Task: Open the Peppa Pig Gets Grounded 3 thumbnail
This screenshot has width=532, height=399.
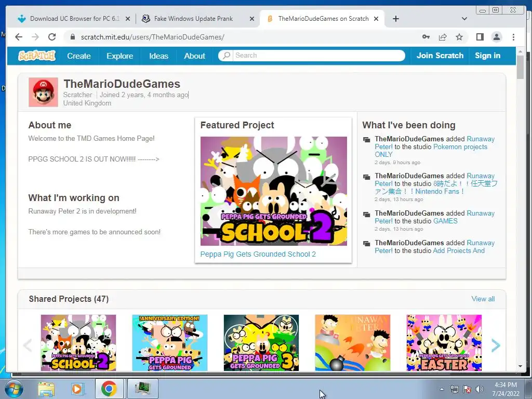Action: coord(261,343)
